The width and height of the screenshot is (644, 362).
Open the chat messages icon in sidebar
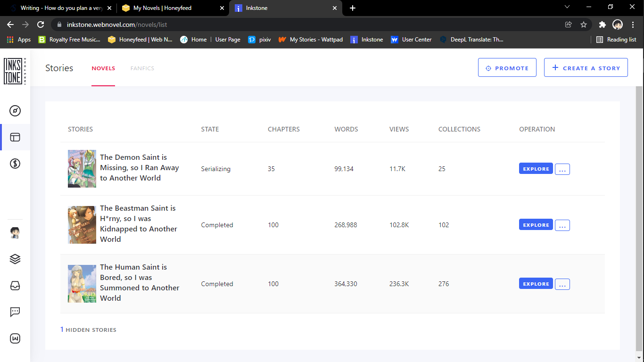coord(15,312)
